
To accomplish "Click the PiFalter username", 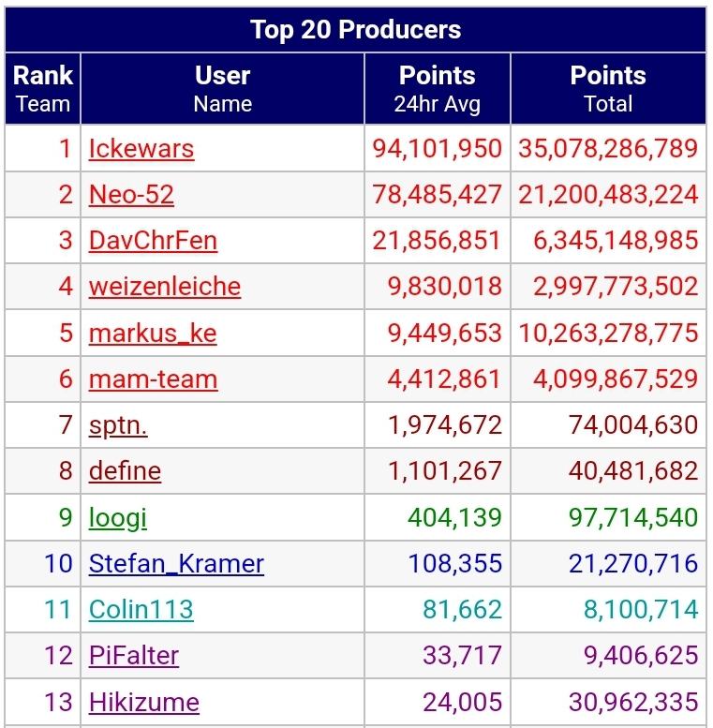I will (x=134, y=656).
